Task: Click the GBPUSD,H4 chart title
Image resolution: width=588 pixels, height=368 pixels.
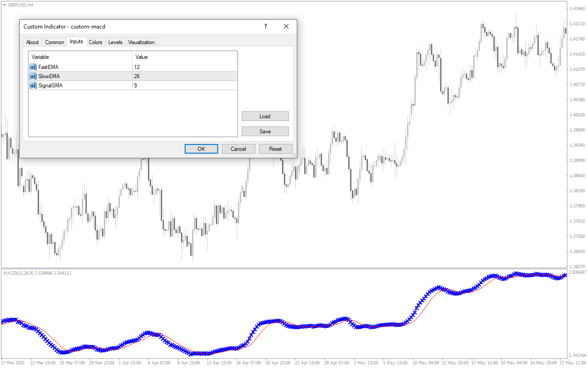Action: point(20,5)
